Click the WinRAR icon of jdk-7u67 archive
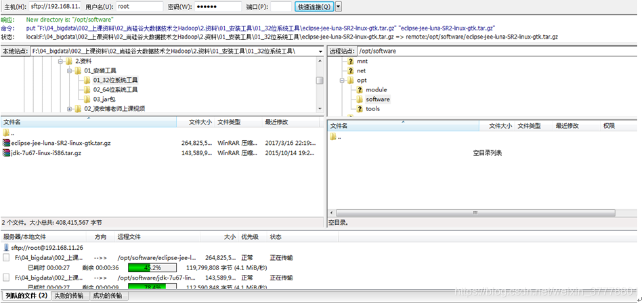 tap(6, 153)
